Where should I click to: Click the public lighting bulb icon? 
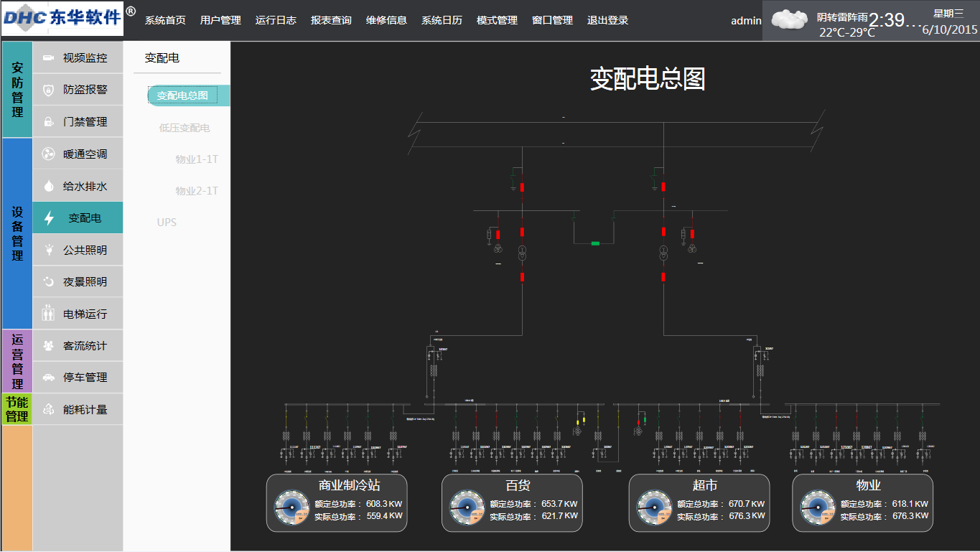tap(49, 250)
